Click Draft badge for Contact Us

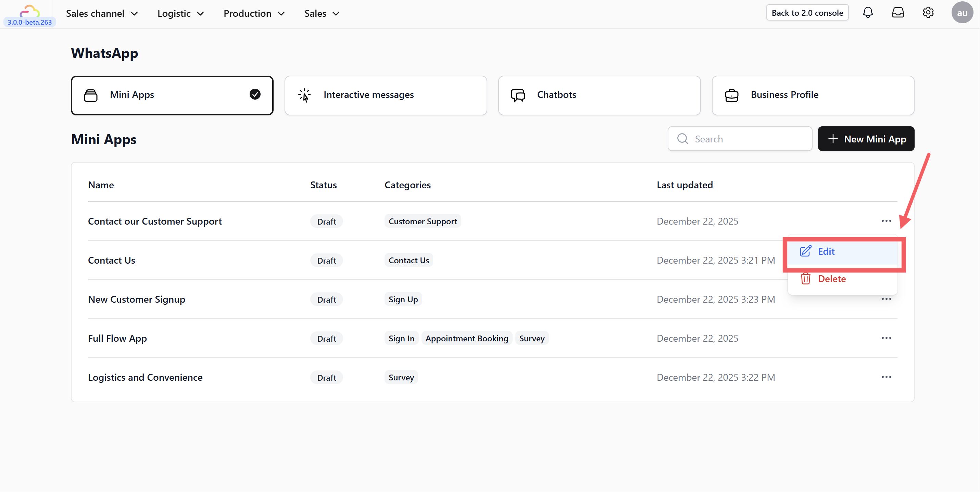326,260
